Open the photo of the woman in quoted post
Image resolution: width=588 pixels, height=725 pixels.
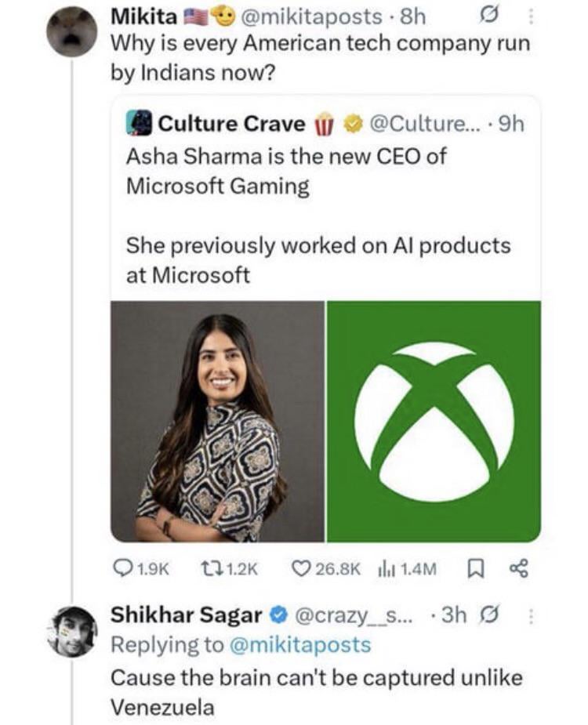pos(217,422)
